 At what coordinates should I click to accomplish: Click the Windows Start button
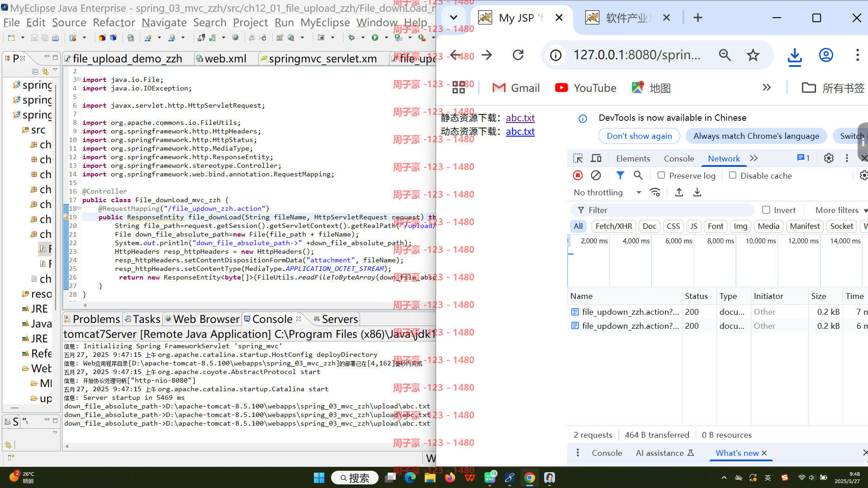coord(319,478)
